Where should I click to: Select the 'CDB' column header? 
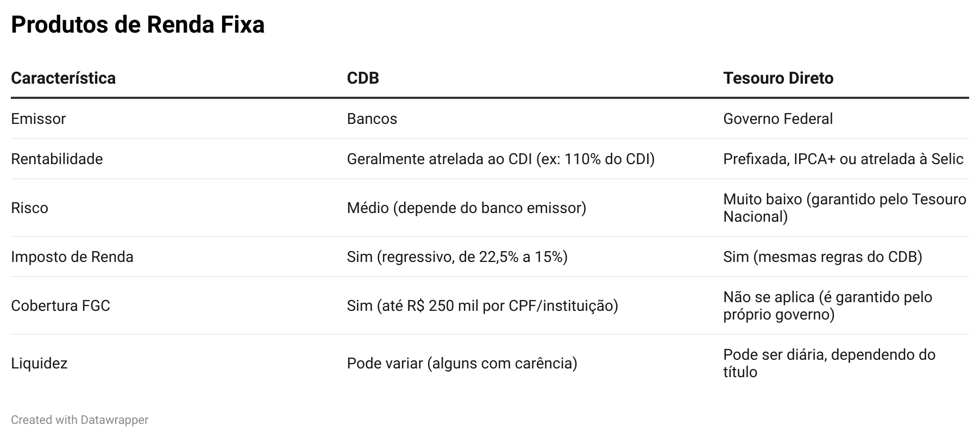363,78
